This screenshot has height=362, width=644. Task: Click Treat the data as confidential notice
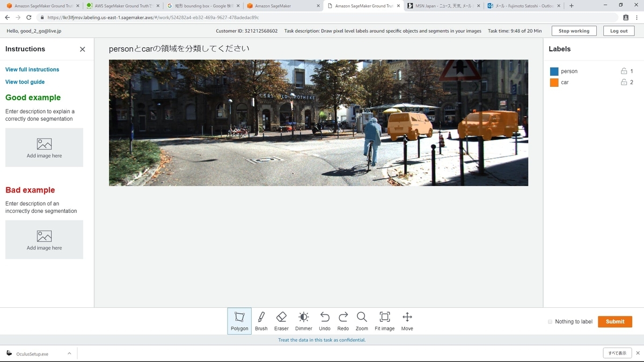(322, 340)
